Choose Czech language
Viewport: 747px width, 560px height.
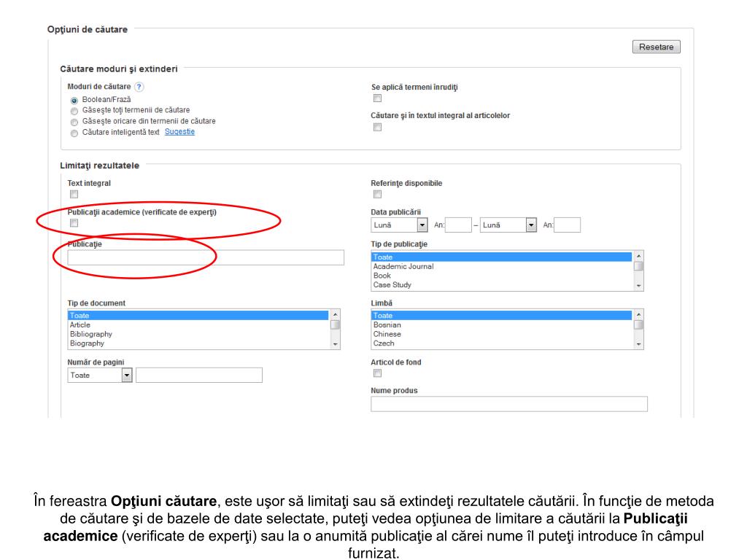click(x=502, y=343)
